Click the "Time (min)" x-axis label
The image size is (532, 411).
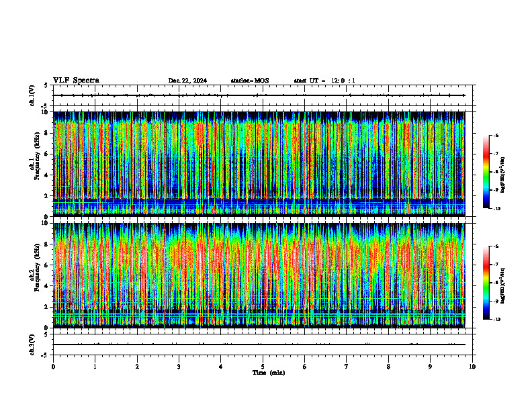(269, 373)
